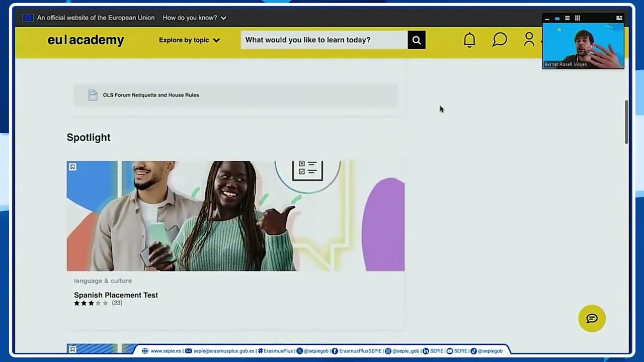
Task: Go to the EU Academy home logo
Action: point(86,40)
